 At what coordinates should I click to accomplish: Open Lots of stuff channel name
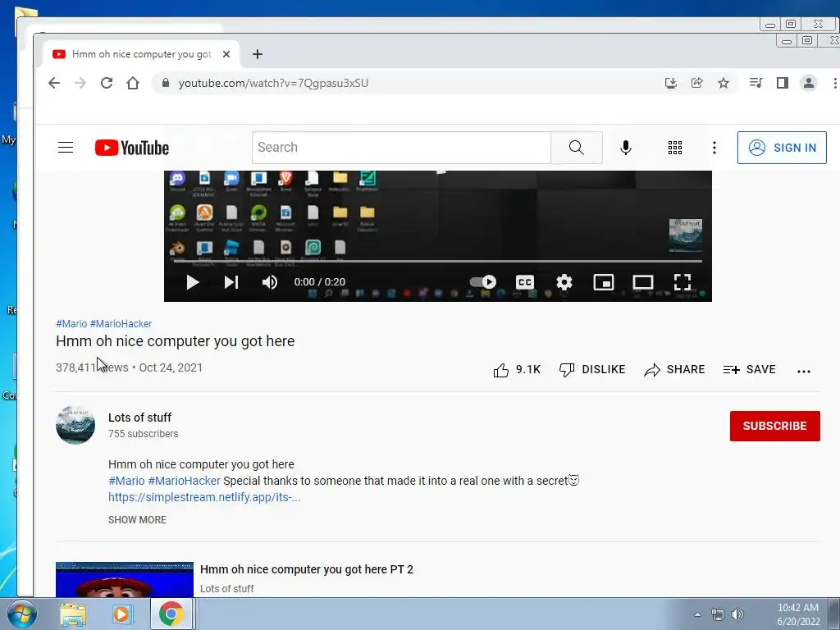[139, 418]
